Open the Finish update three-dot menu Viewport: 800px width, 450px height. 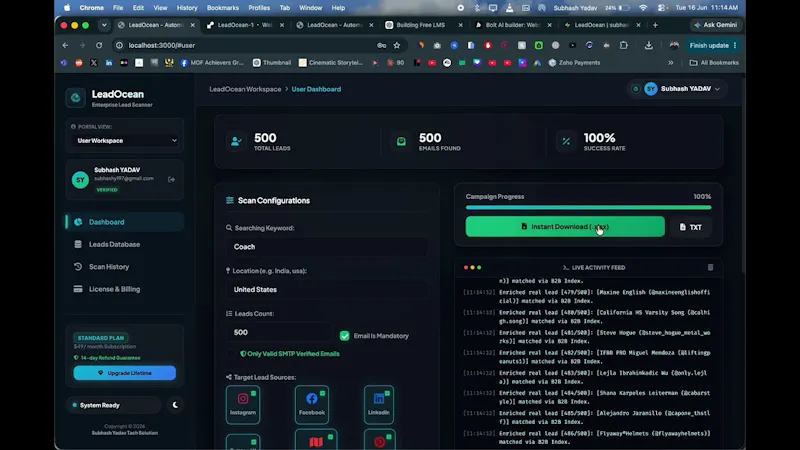point(735,45)
